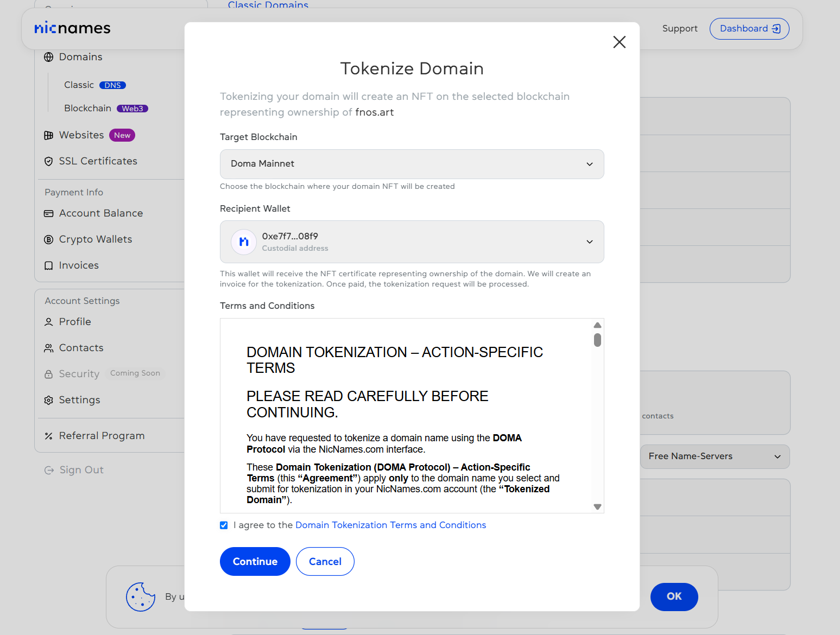Click the Cancel button
Viewport: 840px width, 635px height.
pyautogui.click(x=325, y=562)
